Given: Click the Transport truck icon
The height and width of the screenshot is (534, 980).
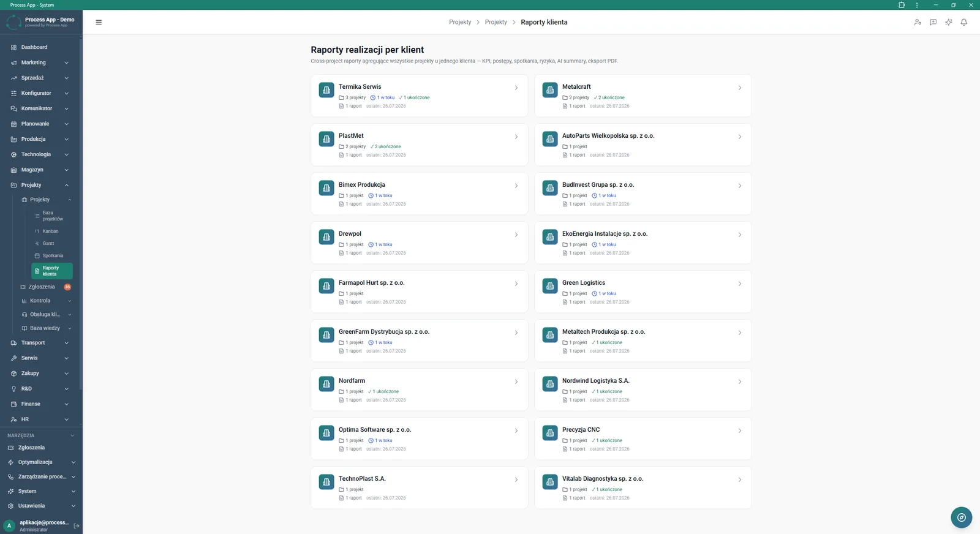Looking at the screenshot, I should [13, 343].
